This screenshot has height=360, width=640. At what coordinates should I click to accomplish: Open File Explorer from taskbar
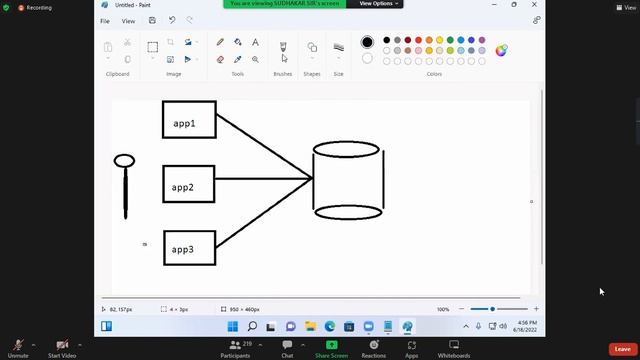[311, 326]
